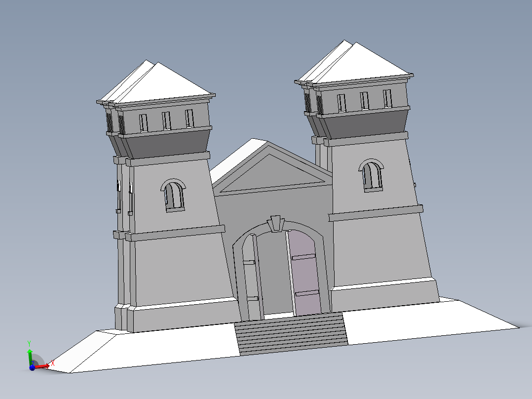The width and height of the screenshot is (532, 399).
Task: Select the keystone above the arched doorway
Action: 275,223
